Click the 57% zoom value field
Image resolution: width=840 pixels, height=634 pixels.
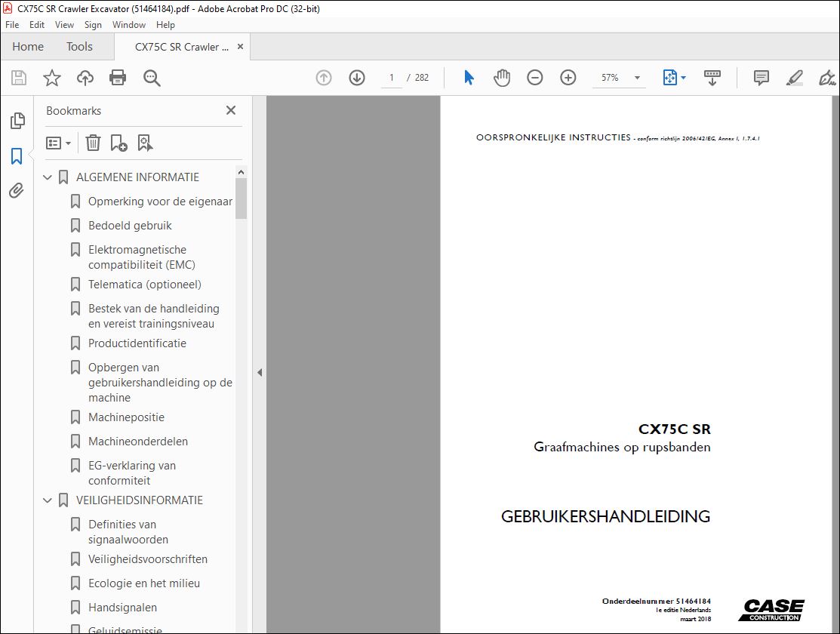tap(610, 78)
